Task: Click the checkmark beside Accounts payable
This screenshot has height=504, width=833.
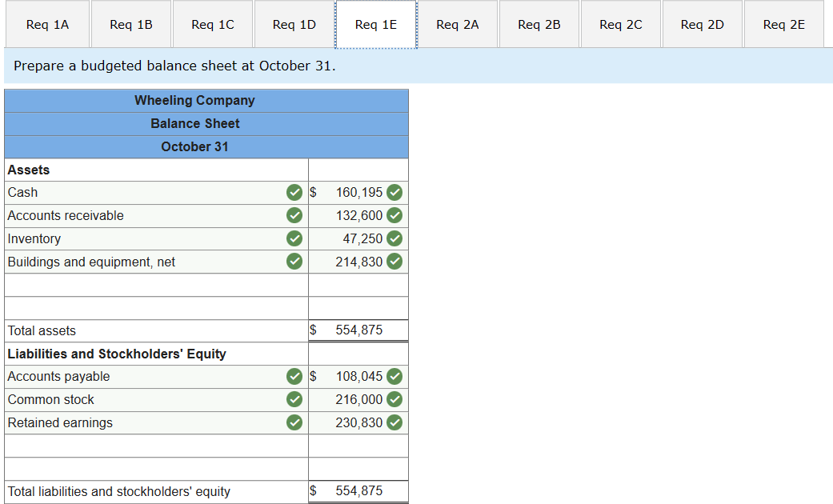Action: click(x=294, y=376)
